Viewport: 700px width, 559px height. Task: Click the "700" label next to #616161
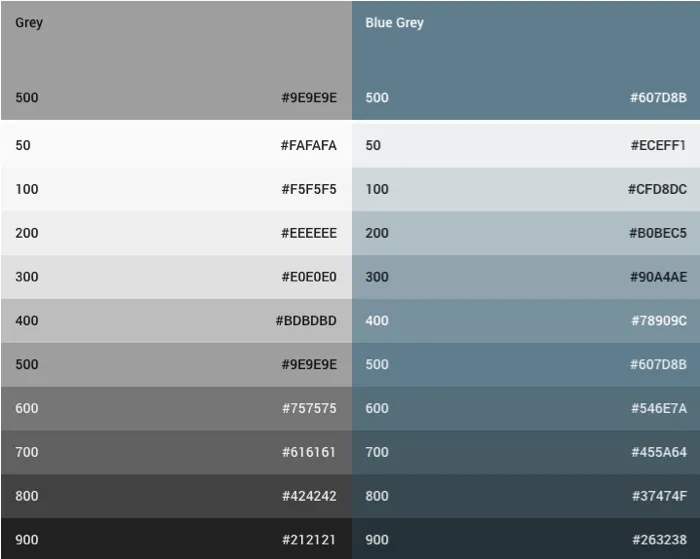pyautogui.click(x=27, y=452)
